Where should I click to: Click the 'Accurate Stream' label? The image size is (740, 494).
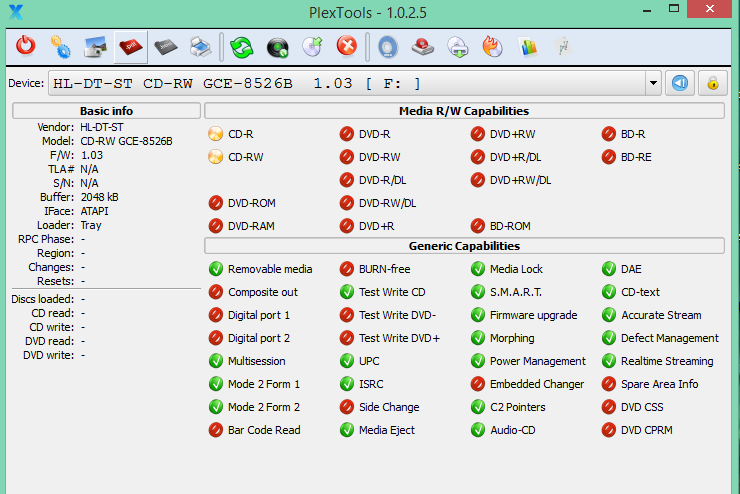[661, 315]
